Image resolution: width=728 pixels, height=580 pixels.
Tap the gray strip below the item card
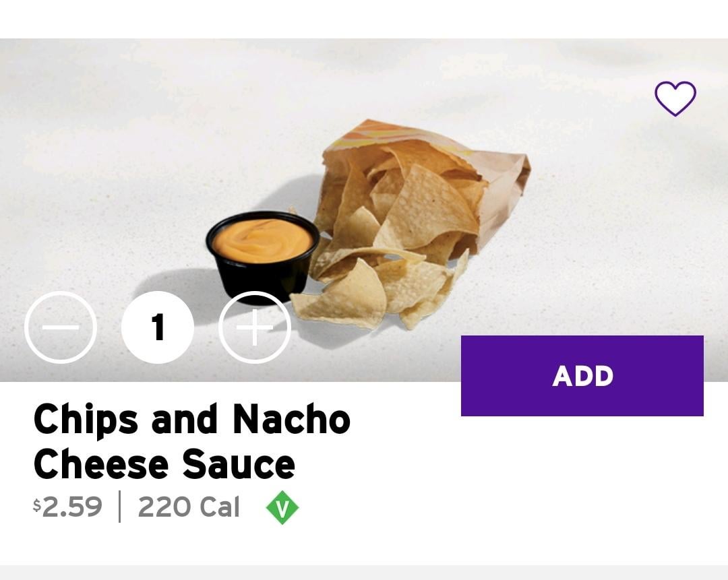[364, 572]
